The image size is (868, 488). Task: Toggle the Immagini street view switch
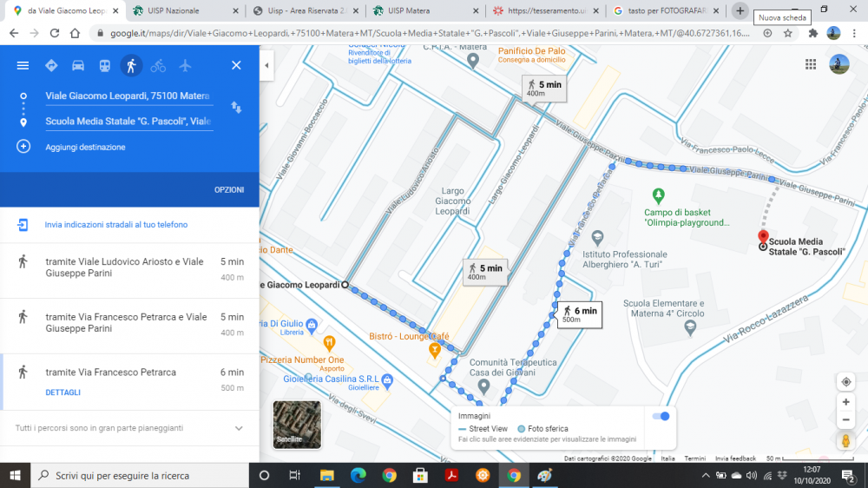(x=661, y=417)
